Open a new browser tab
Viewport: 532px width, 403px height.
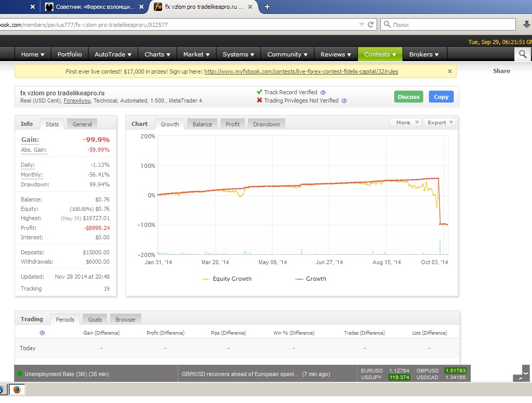click(267, 7)
